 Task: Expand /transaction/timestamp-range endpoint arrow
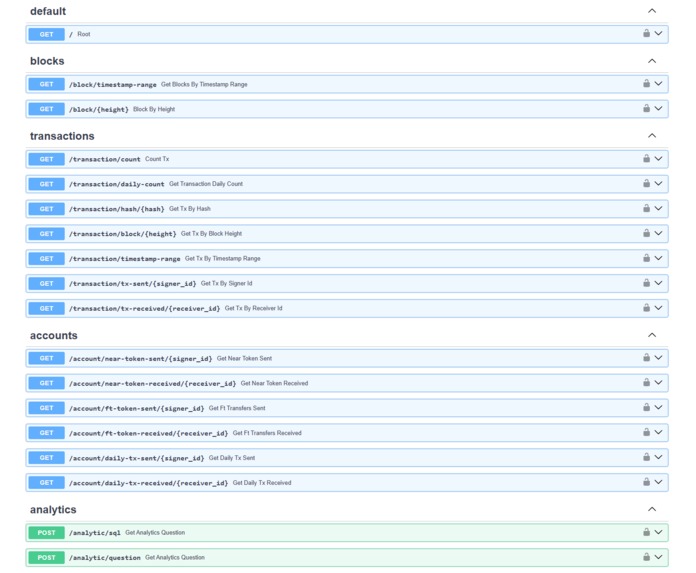coord(658,258)
